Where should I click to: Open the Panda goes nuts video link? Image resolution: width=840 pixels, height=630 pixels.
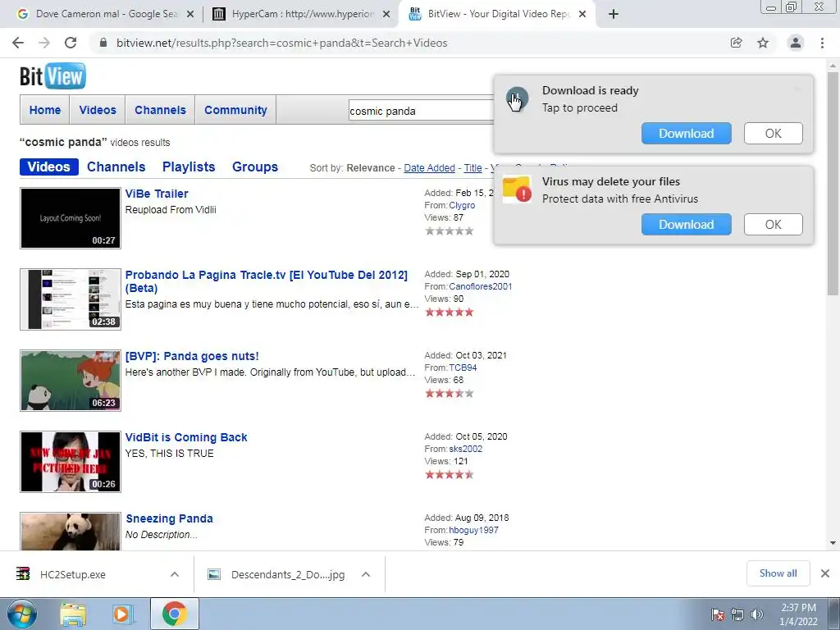[x=192, y=356]
